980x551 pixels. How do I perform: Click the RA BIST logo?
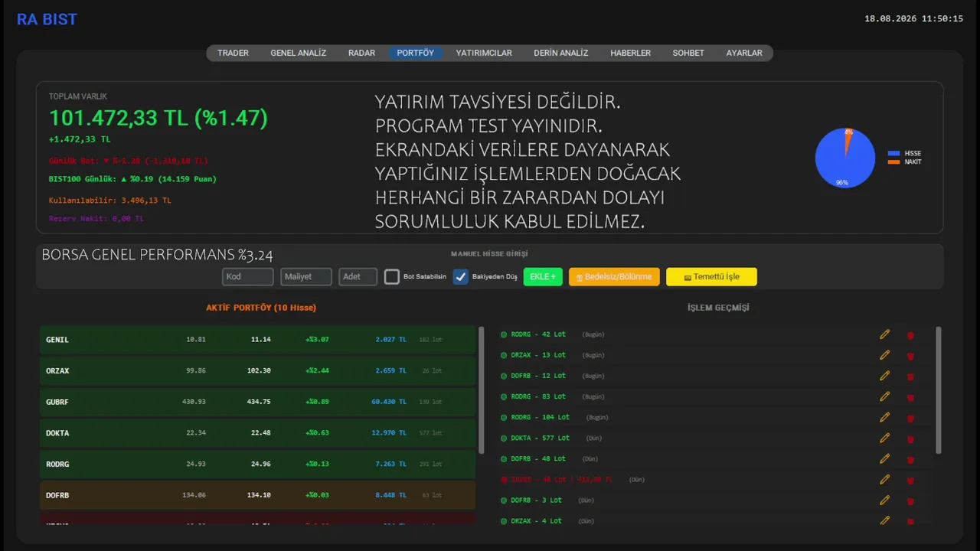(47, 20)
